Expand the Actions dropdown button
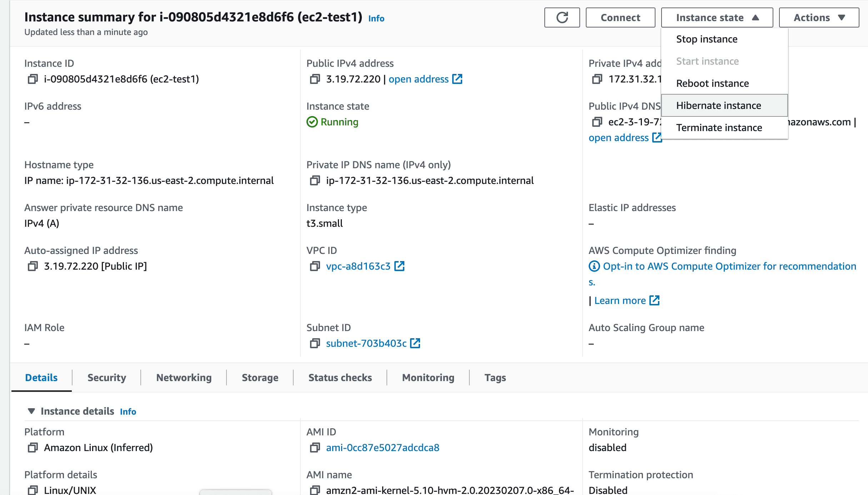868x495 pixels. (818, 17)
